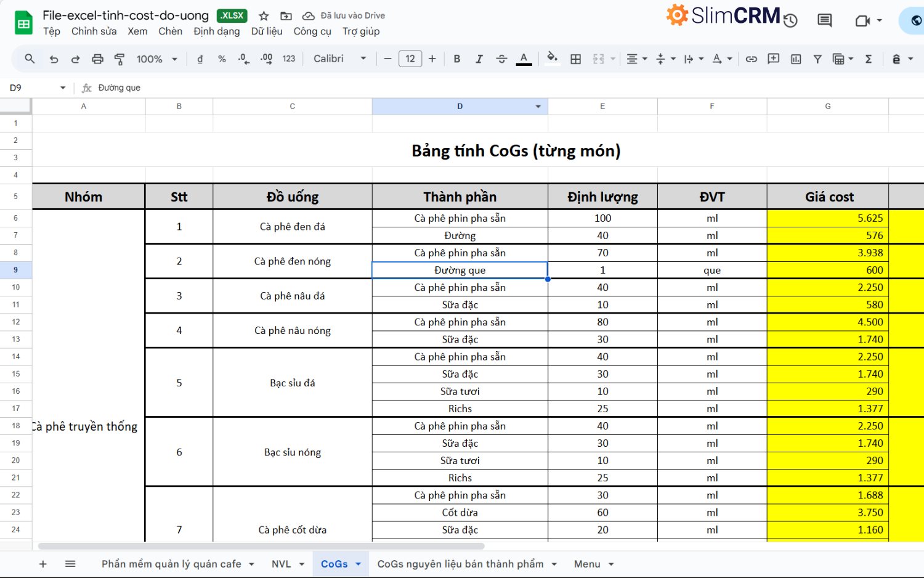Click the Create filter icon

(x=817, y=59)
